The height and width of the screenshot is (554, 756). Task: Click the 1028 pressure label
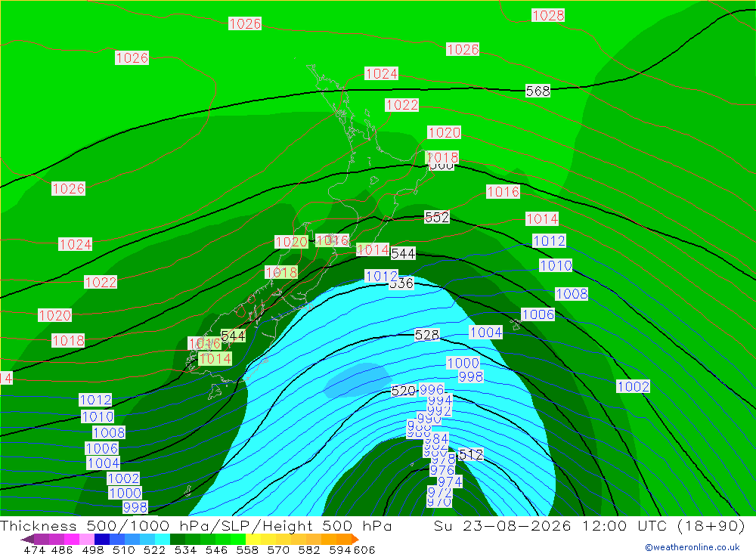point(548,15)
